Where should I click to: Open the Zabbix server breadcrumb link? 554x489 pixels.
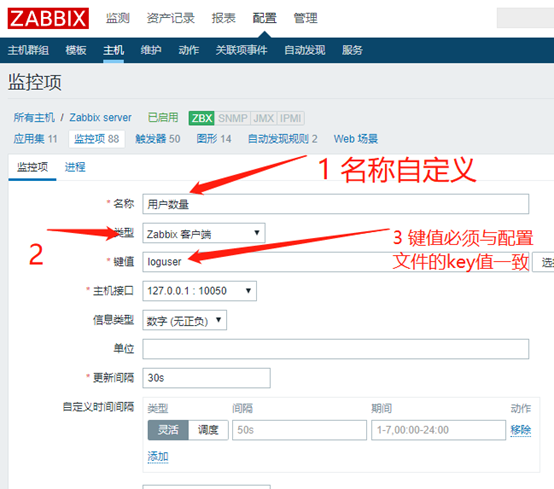(x=100, y=117)
